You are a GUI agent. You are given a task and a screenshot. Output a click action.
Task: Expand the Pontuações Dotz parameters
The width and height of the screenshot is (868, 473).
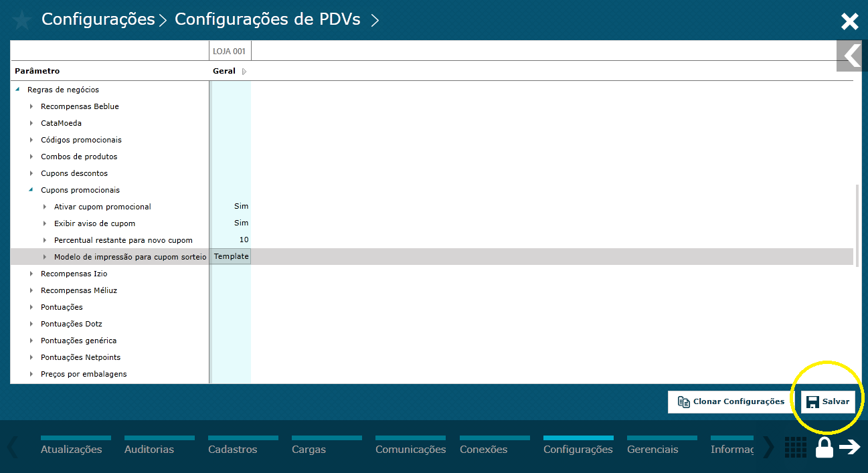(31, 323)
